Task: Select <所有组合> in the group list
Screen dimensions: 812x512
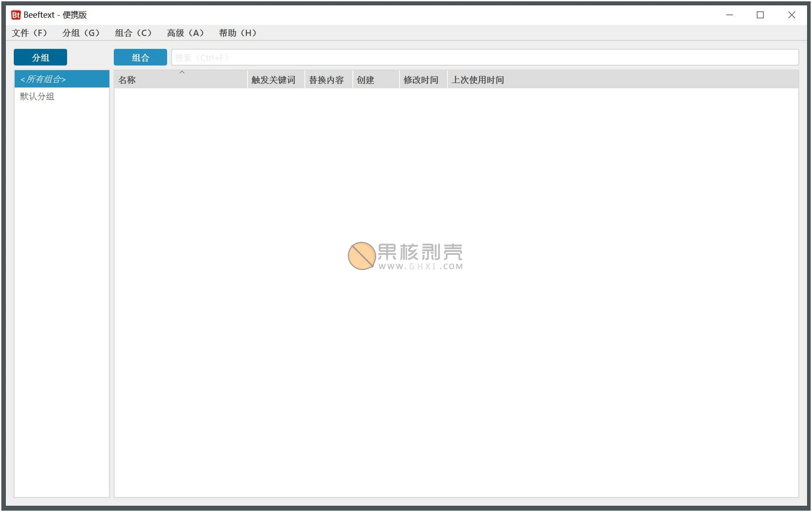Action: pos(61,79)
